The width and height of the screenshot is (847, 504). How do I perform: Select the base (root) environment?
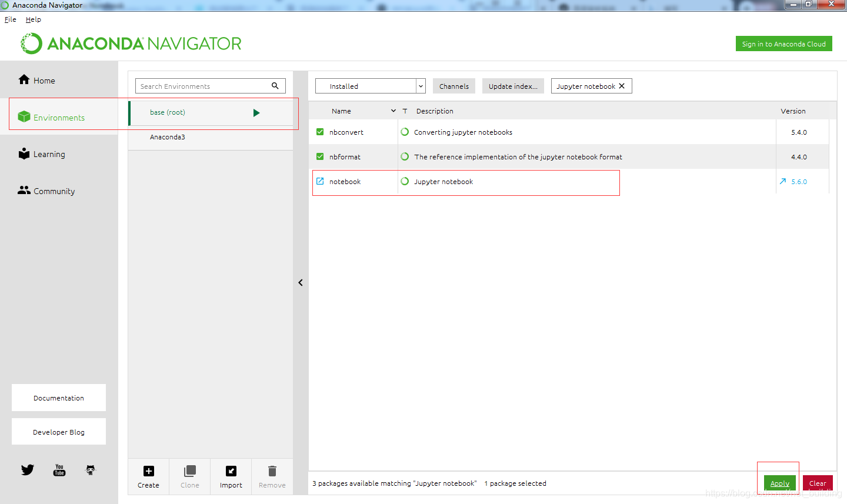click(x=211, y=112)
